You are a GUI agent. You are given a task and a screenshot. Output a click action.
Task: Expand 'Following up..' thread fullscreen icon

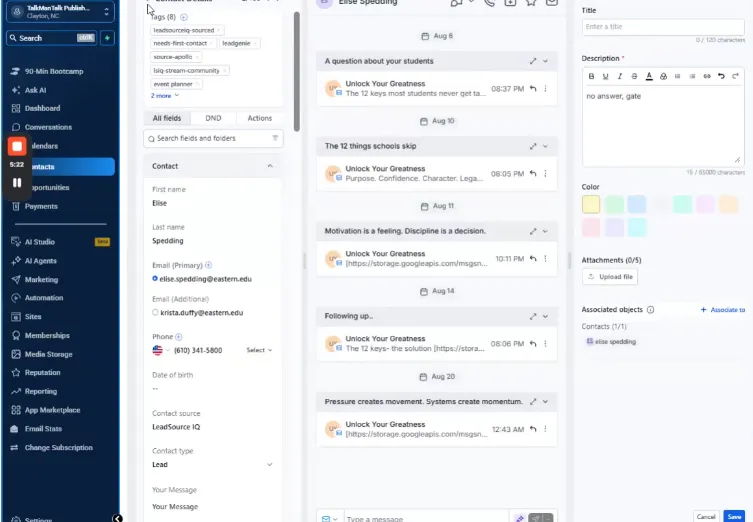pyautogui.click(x=533, y=316)
